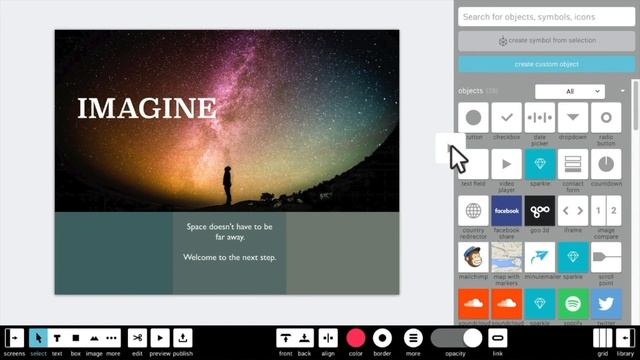
Task: Toggle the grid overlay
Action: 603,338
